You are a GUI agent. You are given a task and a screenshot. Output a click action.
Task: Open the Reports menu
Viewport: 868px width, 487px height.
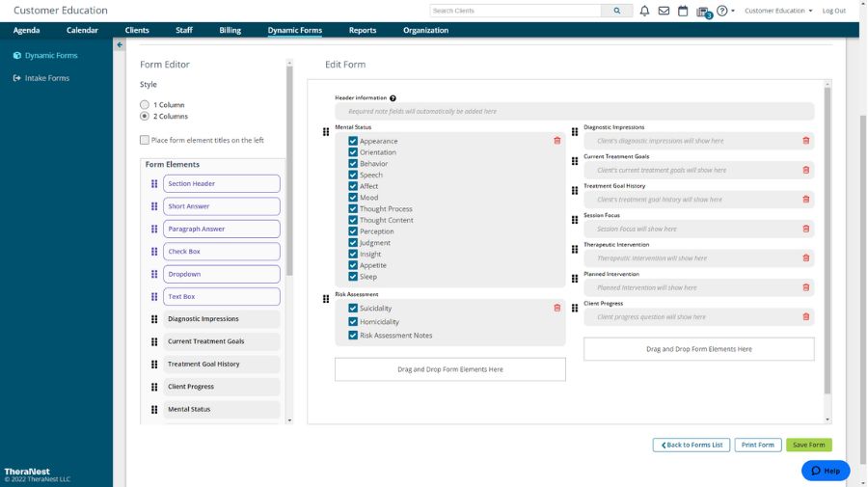coord(363,31)
